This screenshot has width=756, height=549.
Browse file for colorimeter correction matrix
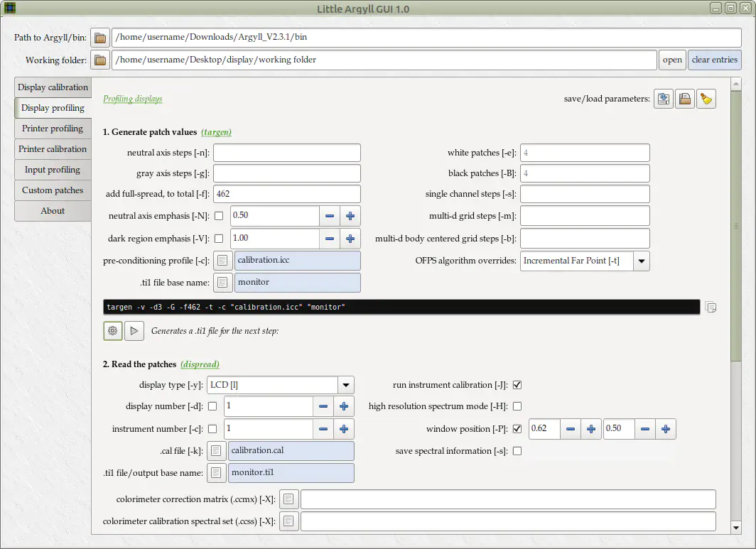(288, 499)
